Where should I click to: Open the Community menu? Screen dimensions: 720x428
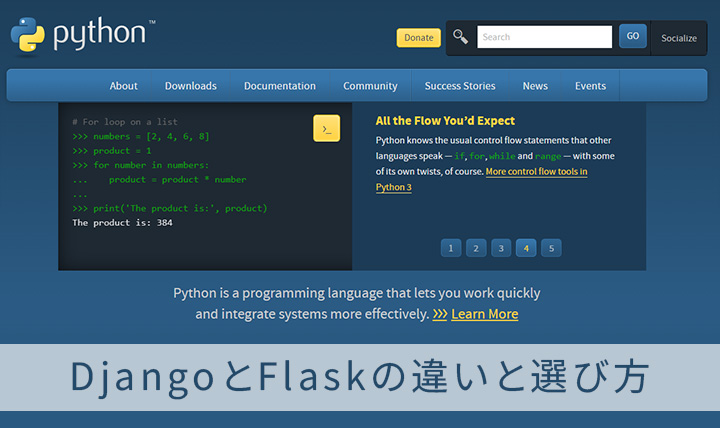click(370, 86)
